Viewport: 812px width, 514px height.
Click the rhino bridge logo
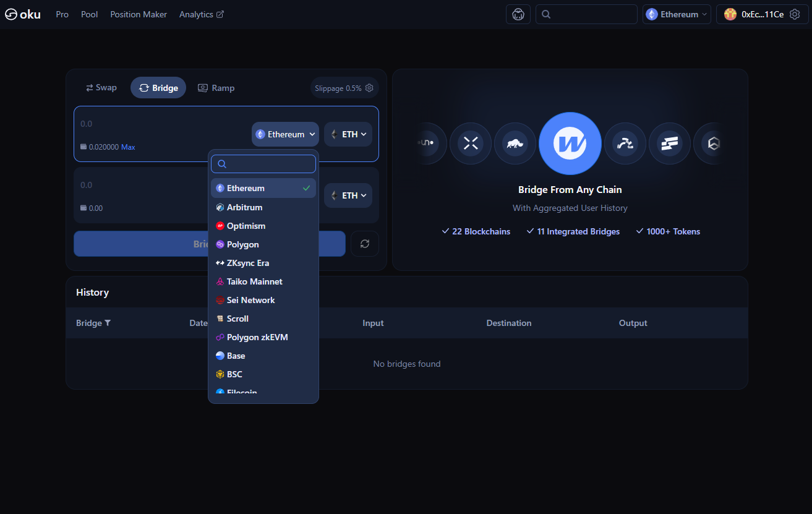click(x=515, y=143)
